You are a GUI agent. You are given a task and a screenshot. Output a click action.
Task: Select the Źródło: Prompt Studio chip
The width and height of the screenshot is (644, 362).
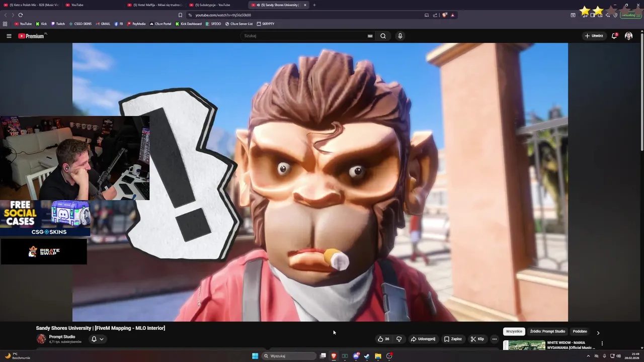[547, 331]
